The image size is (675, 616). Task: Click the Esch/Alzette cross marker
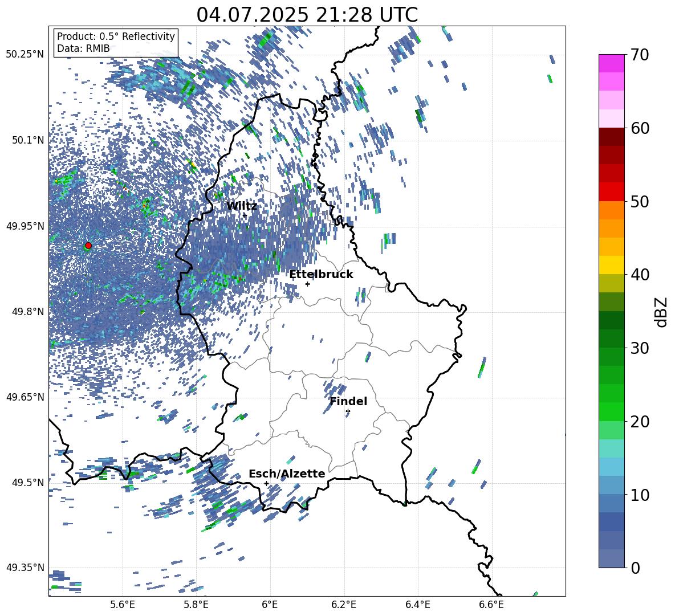coord(266,483)
